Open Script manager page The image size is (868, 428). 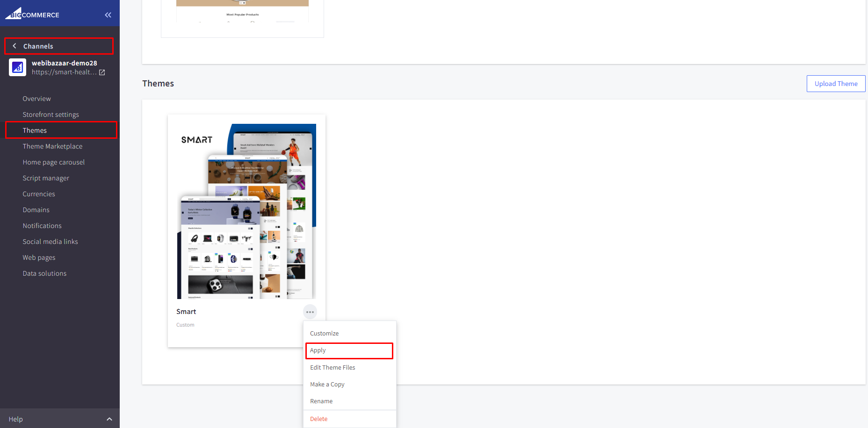coord(46,178)
